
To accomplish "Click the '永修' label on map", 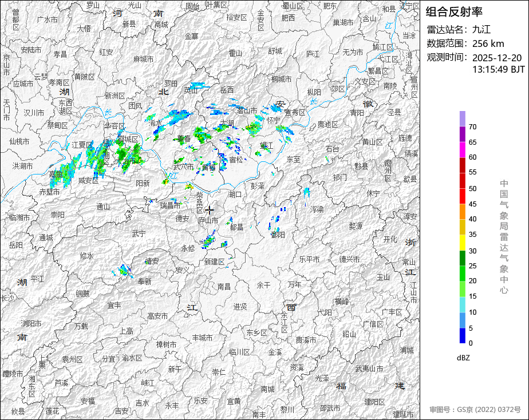I will coord(188,248).
